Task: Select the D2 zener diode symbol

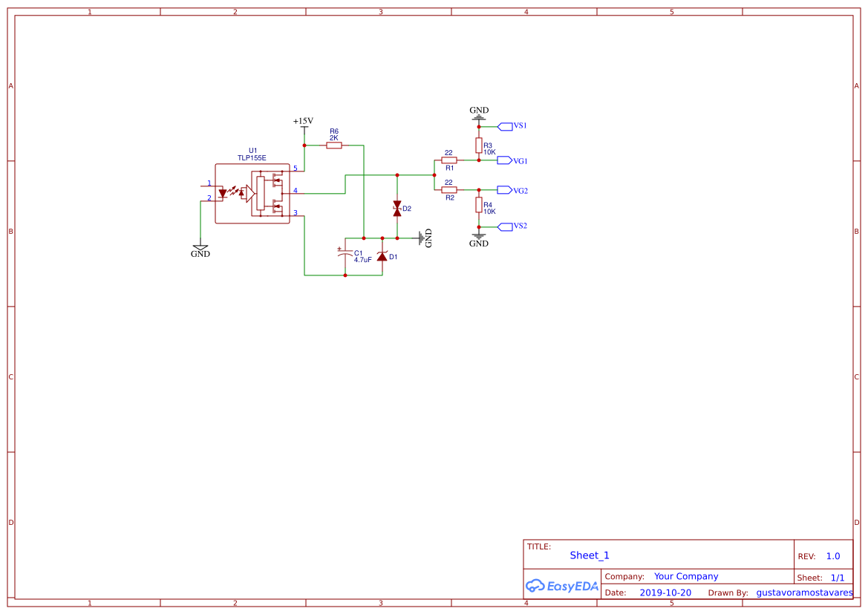Action: coord(397,209)
